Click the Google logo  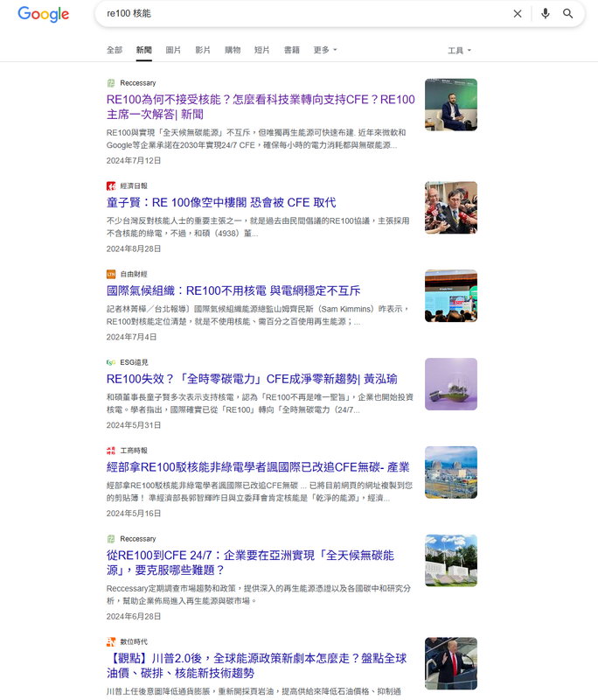coord(43,14)
